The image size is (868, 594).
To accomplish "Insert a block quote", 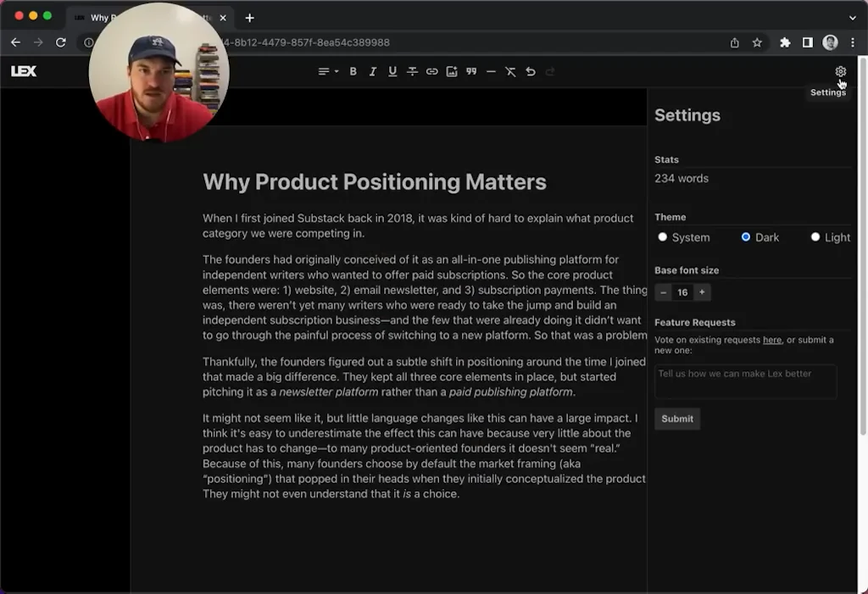I will [471, 71].
